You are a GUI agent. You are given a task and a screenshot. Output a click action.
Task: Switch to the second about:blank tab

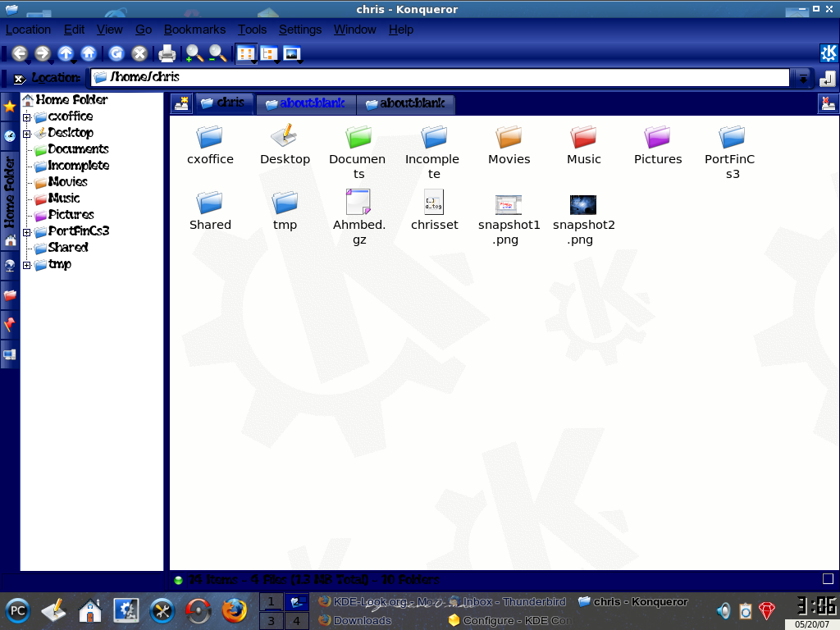[x=405, y=104]
